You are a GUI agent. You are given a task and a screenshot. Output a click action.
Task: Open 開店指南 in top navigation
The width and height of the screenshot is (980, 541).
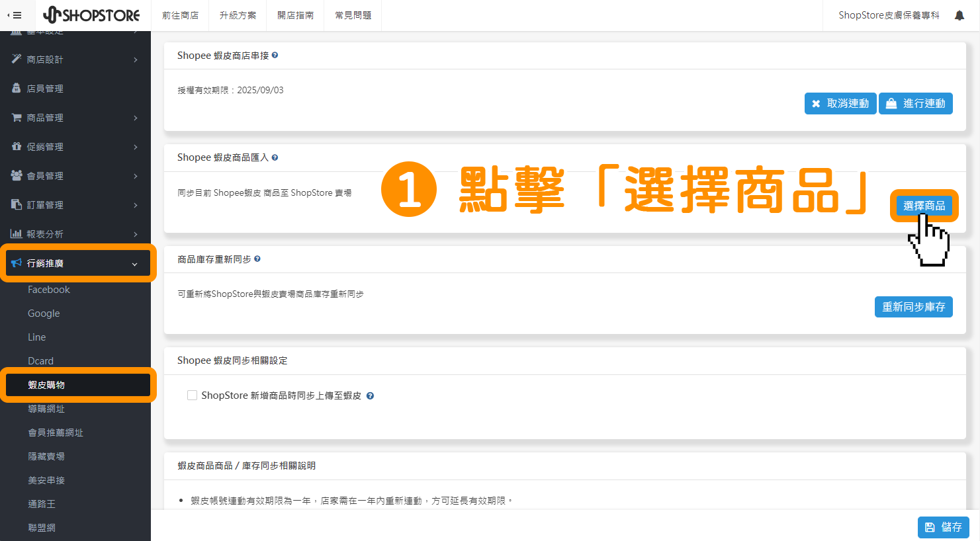pyautogui.click(x=295, y=15)
